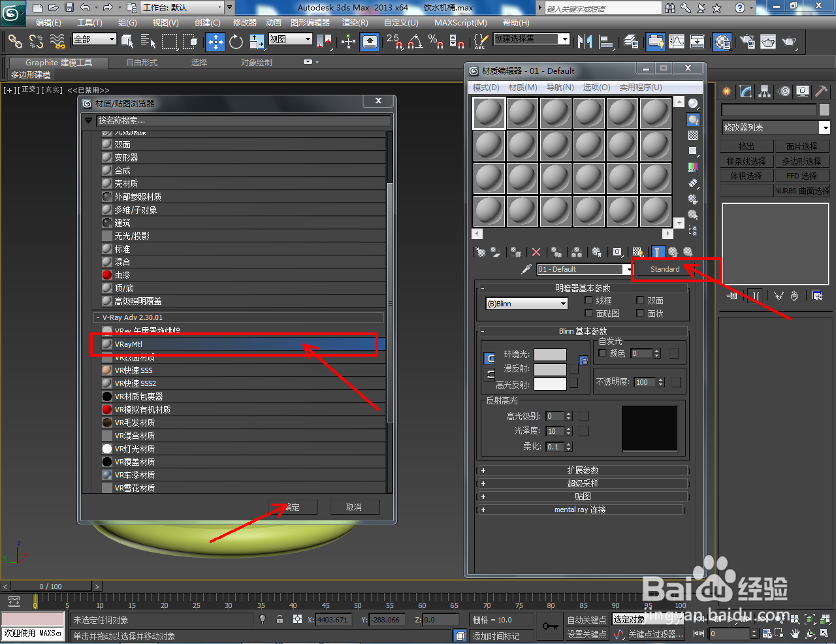This screenshot has width=836, height=644.
Task: Switch to the 自由形式 ribbon tab
Action: click(x=142, y=63)
